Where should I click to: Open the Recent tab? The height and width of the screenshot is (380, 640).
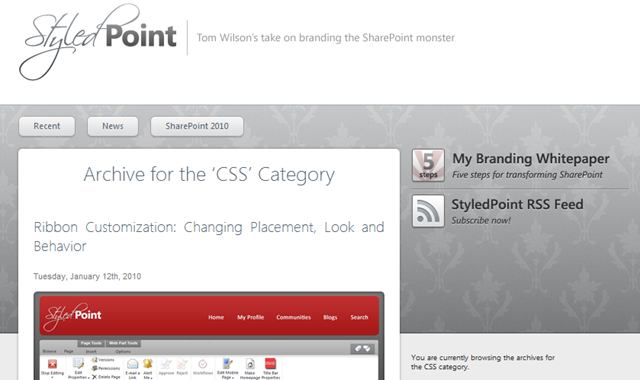[x=47, y=126]
